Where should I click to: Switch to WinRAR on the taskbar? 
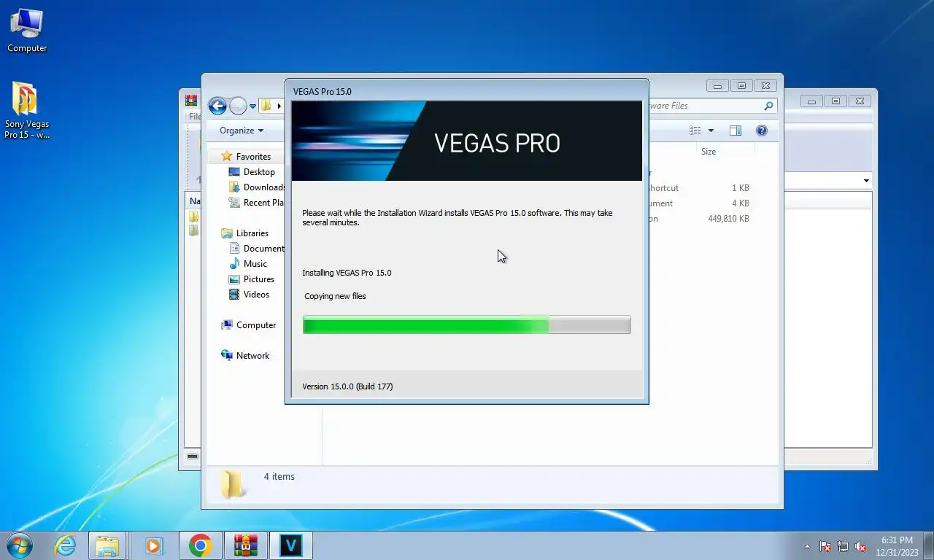245,545
